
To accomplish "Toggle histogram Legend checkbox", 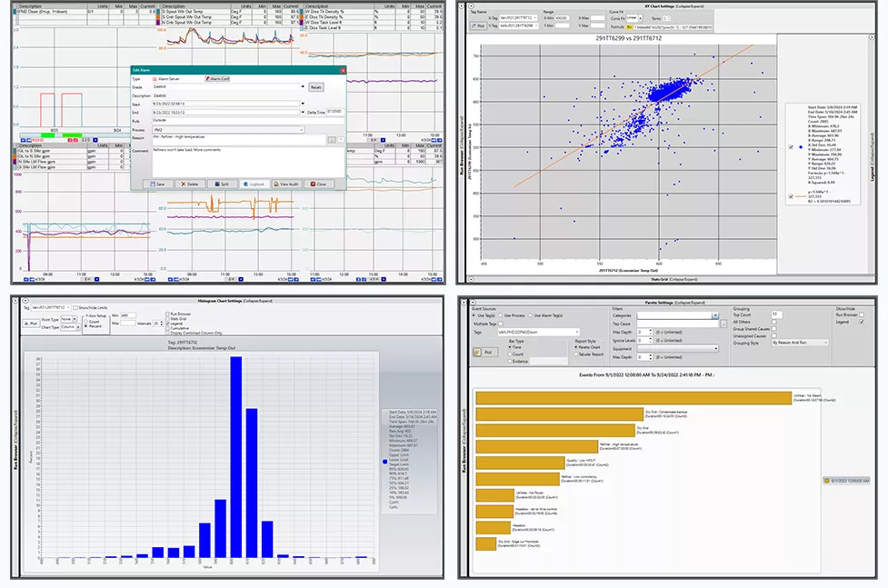I will [x=167, y=324].
